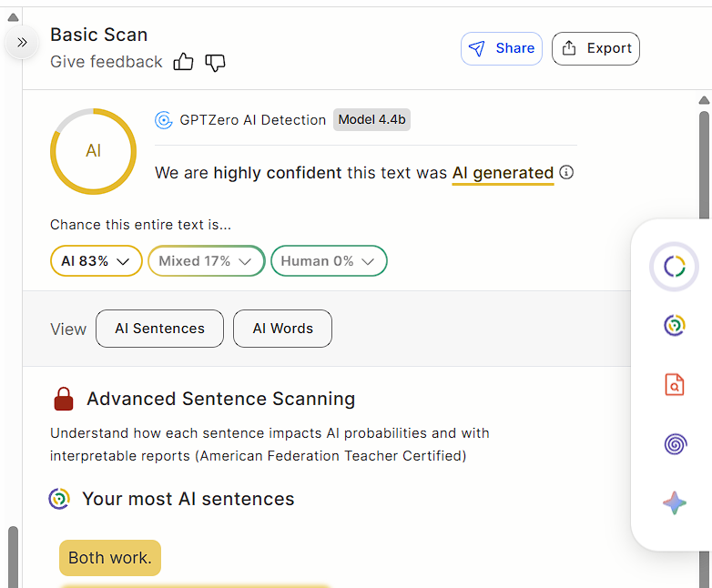Viewport: 712px width, 588px height.
Task: Export the scan results
Action: click(595, 49)
